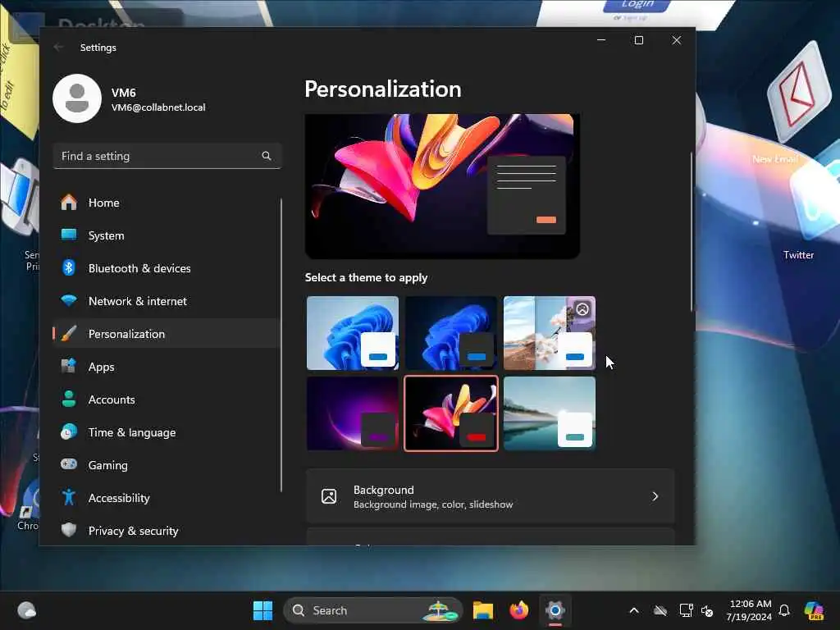Open clock showing 12:06 AM
This screenshot has width=840, height=630.
click(749, 610)
